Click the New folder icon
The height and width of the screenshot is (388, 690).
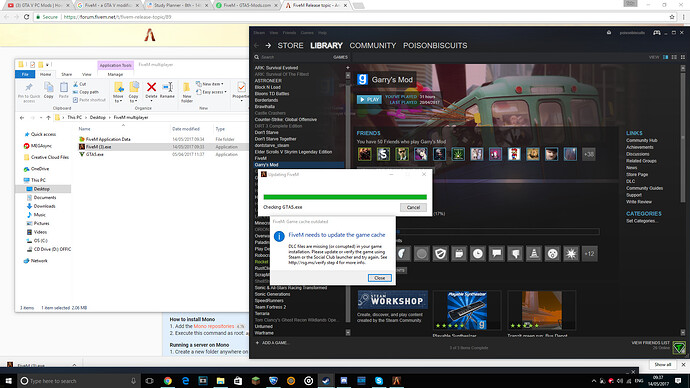pyautogui.click(x=187, y=92)
